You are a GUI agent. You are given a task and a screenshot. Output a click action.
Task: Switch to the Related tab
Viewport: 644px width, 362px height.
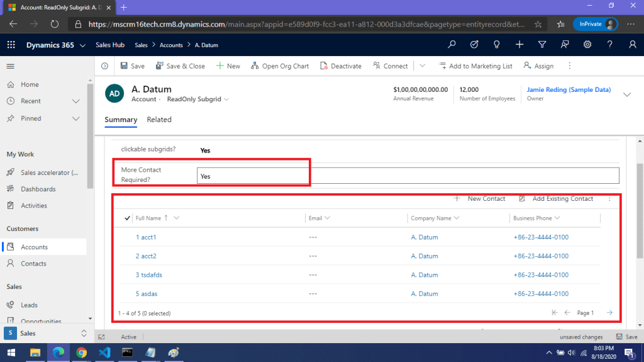click(x=159, y=120)
